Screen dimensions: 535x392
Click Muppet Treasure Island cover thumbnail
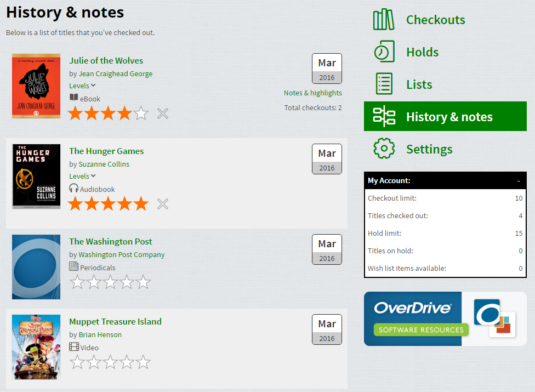point(36,347)
